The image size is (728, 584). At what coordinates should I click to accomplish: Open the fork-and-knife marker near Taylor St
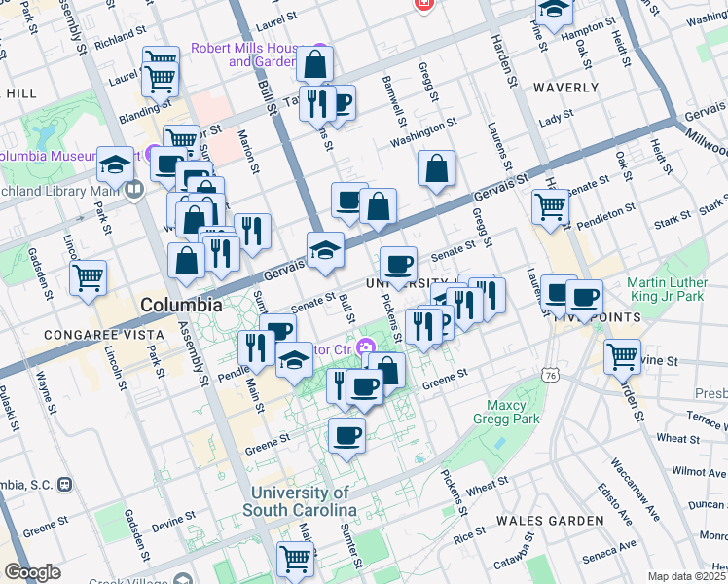317,104
